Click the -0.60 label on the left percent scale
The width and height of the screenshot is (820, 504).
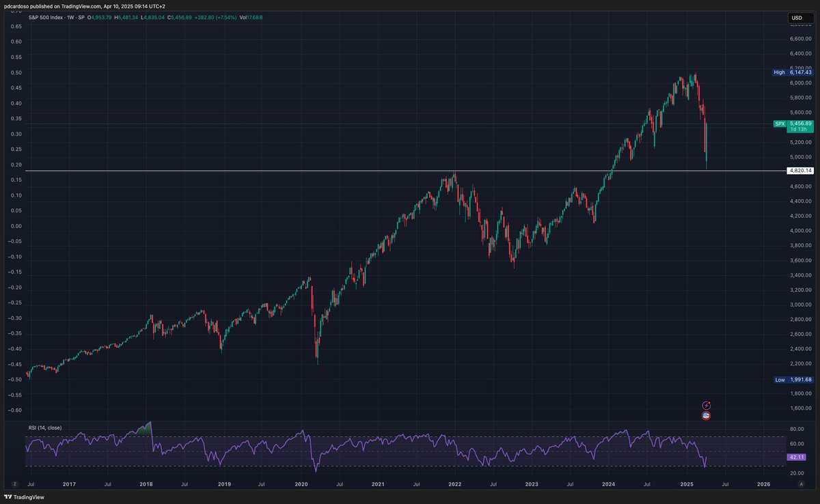pyautogui.click(x=15, y=410)
